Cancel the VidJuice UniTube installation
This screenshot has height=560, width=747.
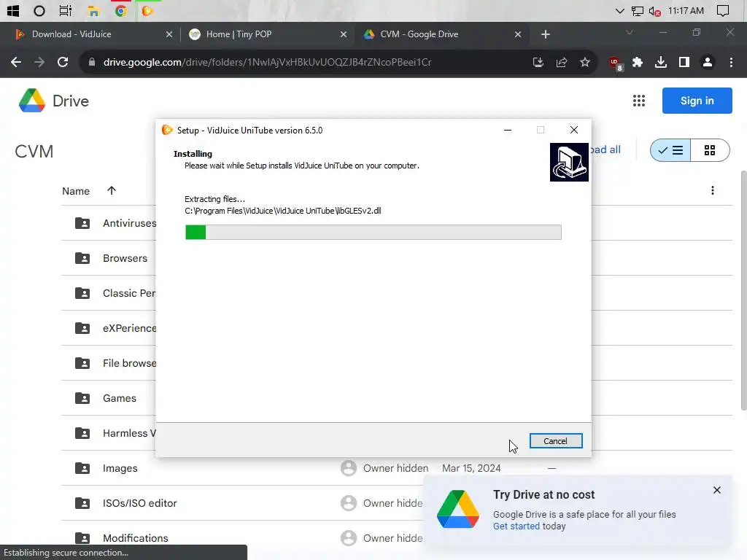555,441
